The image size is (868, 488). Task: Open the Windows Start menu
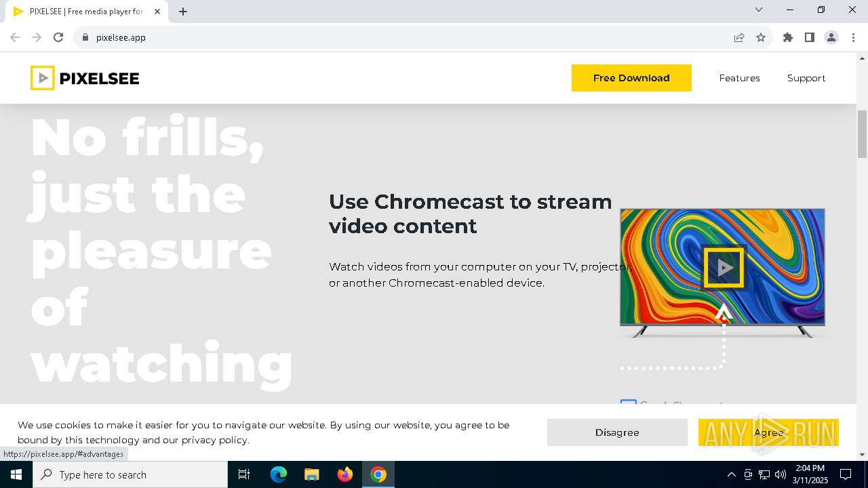pyautogui.click(x=16, y=474)
